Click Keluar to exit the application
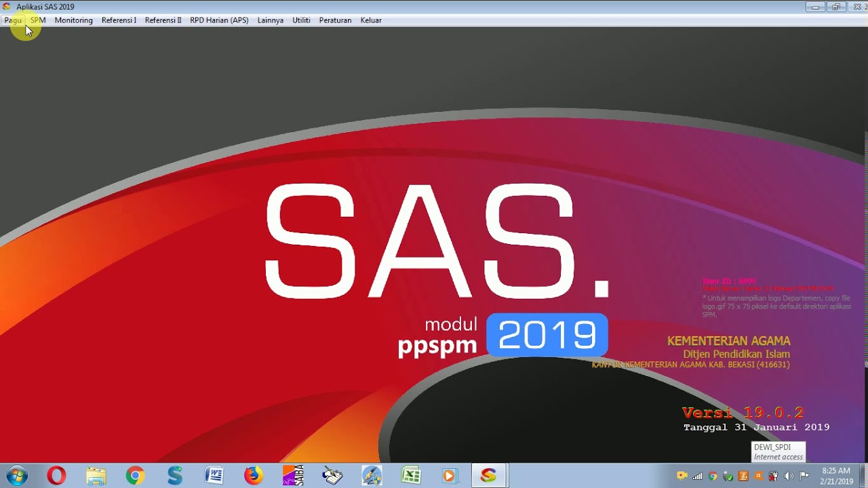The width and height of the screenshot is (868, 488). tap(371, 20)
